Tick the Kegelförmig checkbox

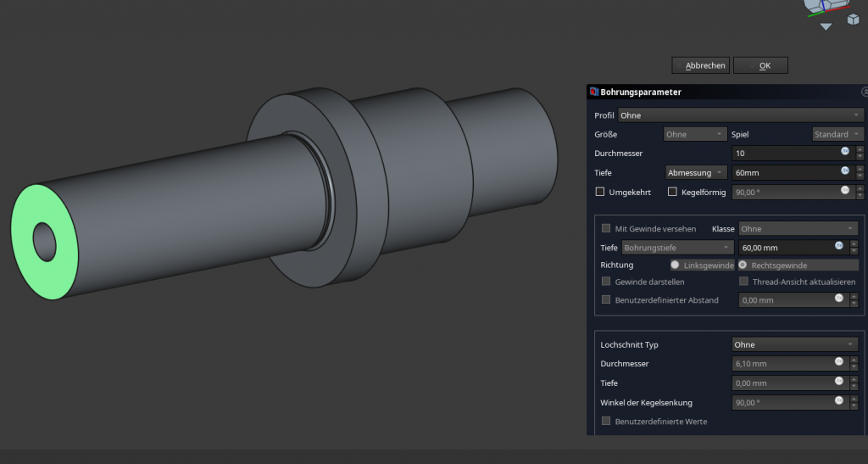pos(672,192)
